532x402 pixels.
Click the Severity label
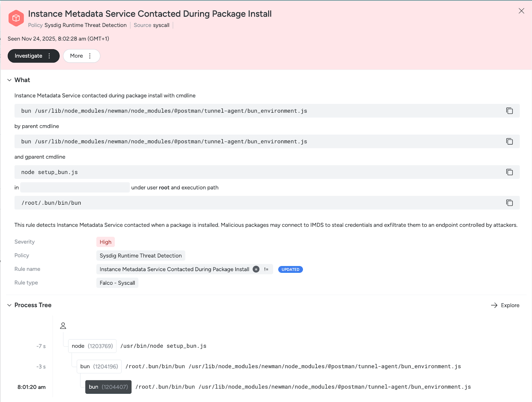point(25,242)
